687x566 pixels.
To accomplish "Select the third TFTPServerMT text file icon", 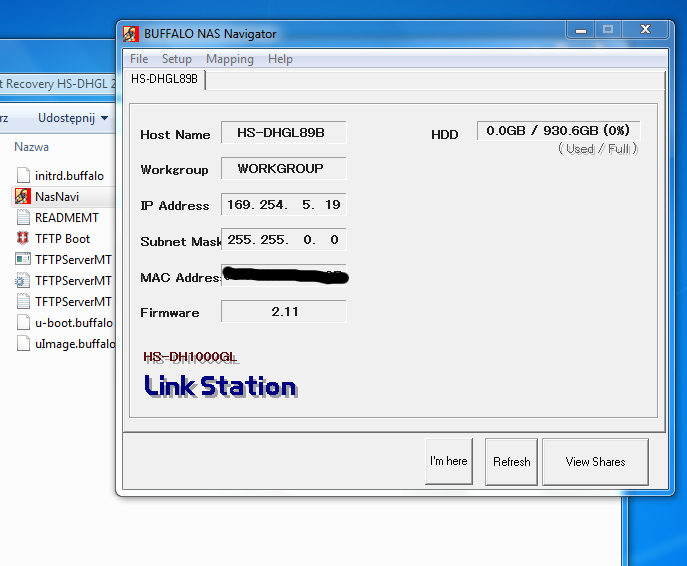I will coord(23,301).
